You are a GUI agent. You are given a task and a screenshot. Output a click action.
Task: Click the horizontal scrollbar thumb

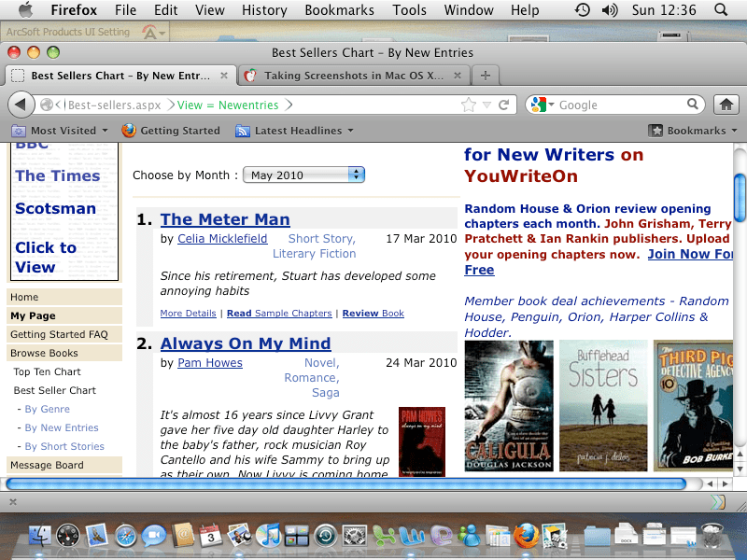(346, 484)
